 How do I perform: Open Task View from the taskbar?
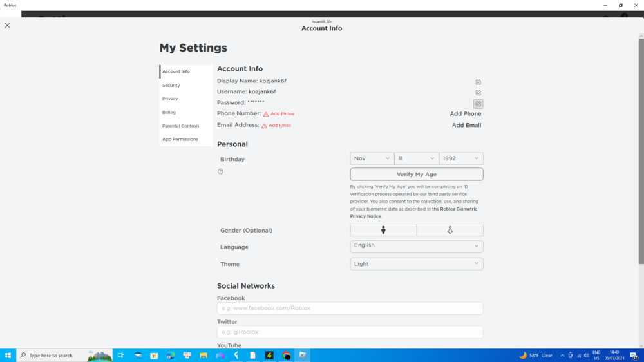coord(121,356)
